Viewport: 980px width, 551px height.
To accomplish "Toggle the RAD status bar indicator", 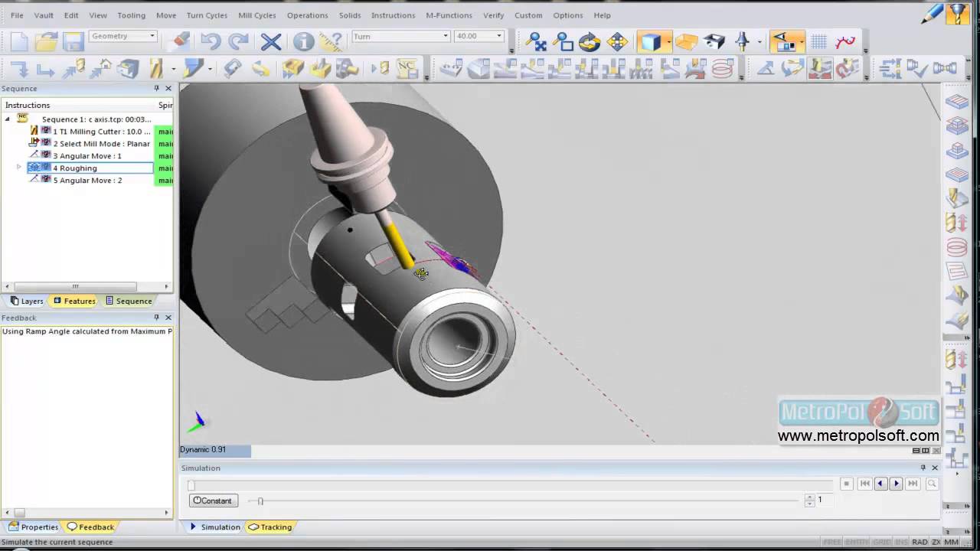I will tap(920, 542).
